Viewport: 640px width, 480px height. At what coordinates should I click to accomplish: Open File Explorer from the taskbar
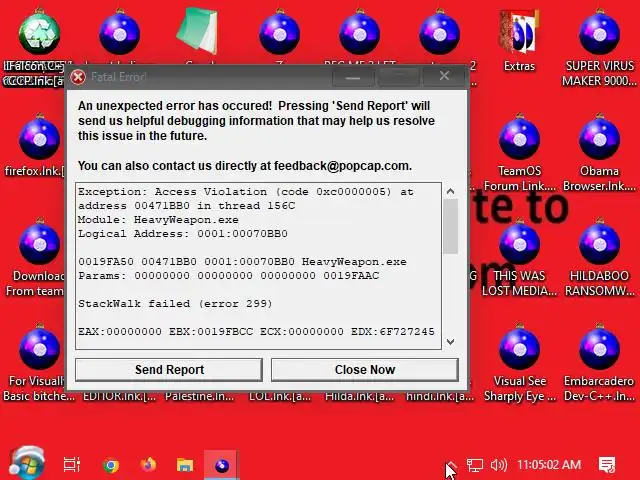(x=185, y=465)
